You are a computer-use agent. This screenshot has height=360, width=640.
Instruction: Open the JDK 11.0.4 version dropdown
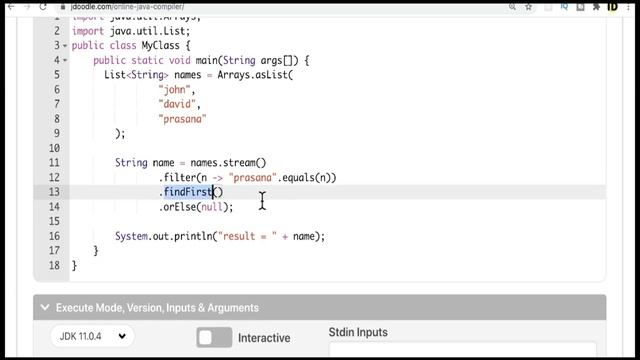[92, 336]
